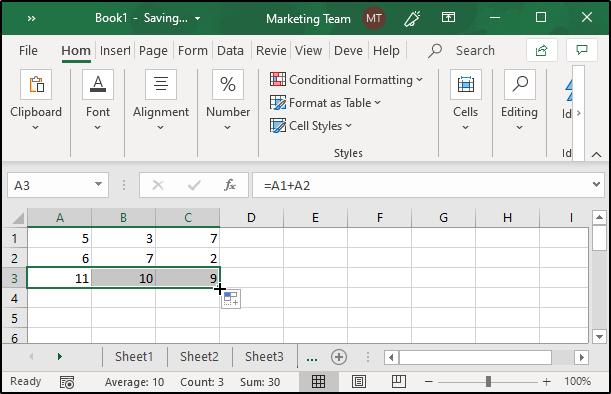Click Sum: 30 in status bar

(x=260, y=382)
